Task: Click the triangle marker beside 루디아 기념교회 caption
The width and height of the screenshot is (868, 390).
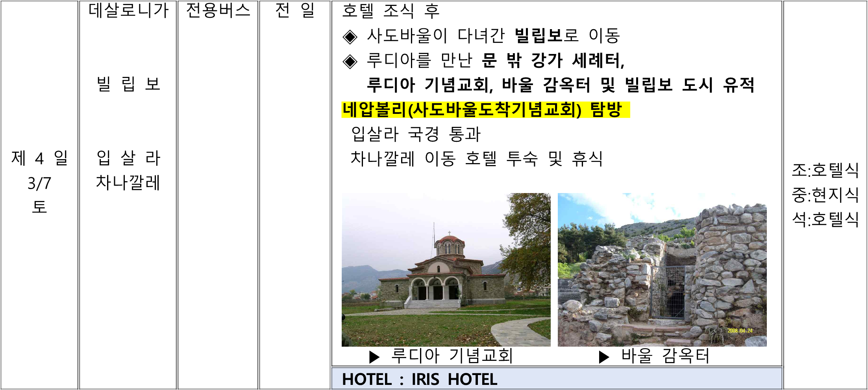Action: 374,357
